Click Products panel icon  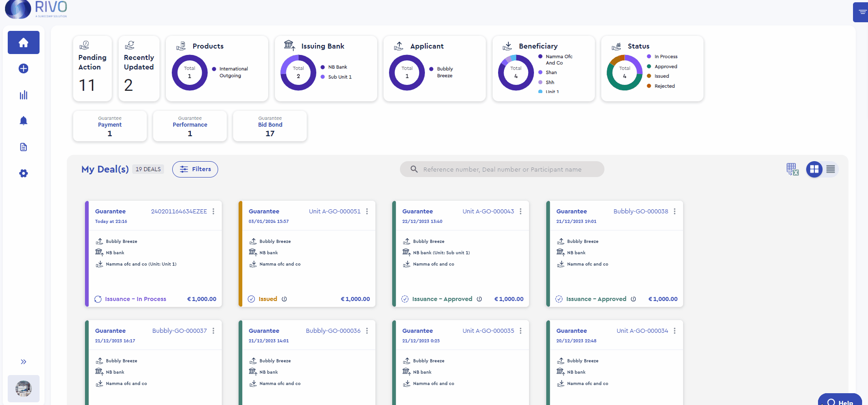(x=181, y=46)
